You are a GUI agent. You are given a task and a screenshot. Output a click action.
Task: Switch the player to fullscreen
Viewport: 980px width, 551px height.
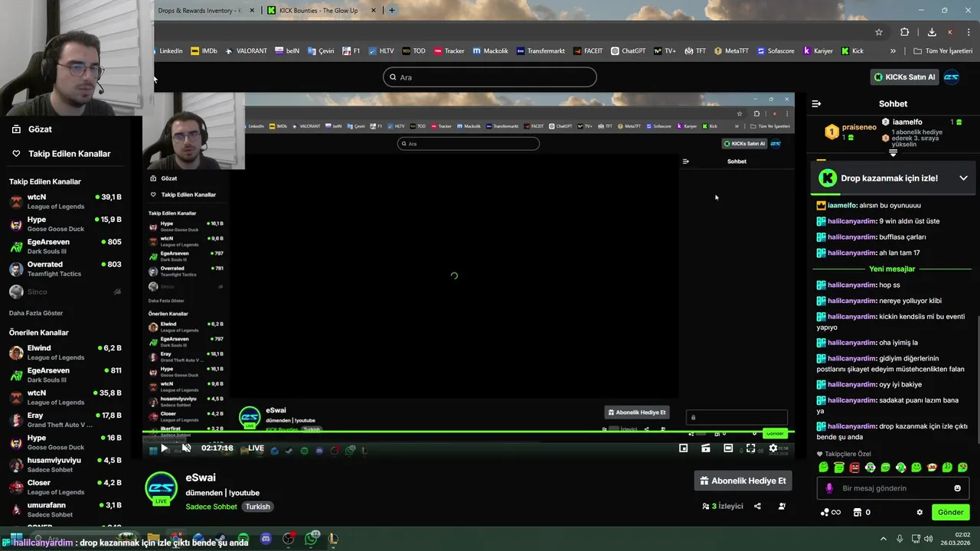tap(750, 448)
